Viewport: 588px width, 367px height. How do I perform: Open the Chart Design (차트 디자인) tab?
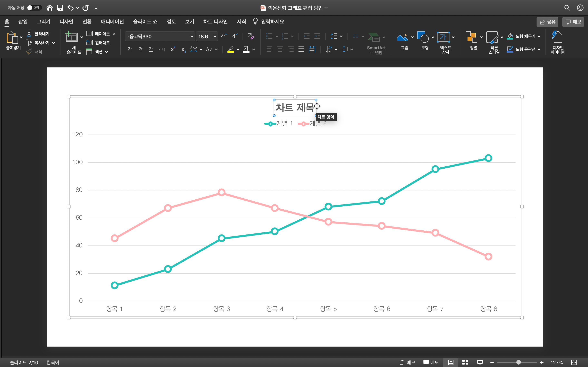click(x=215, y=22)
